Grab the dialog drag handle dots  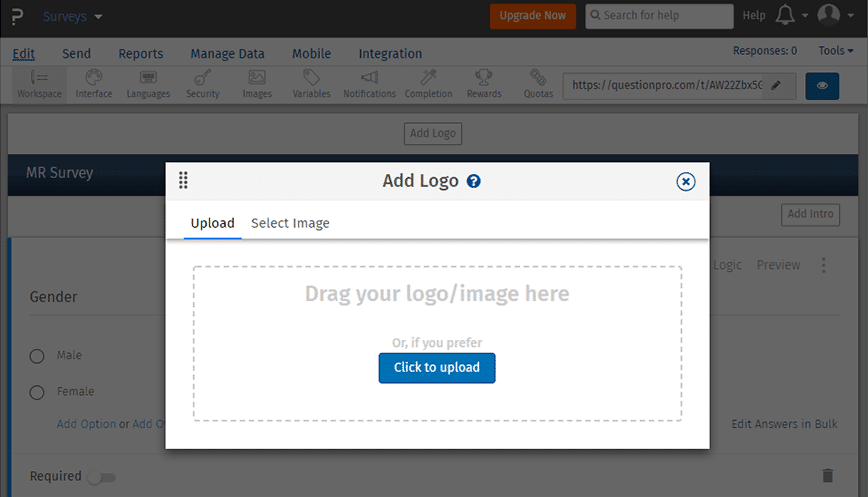pos(183,180)
